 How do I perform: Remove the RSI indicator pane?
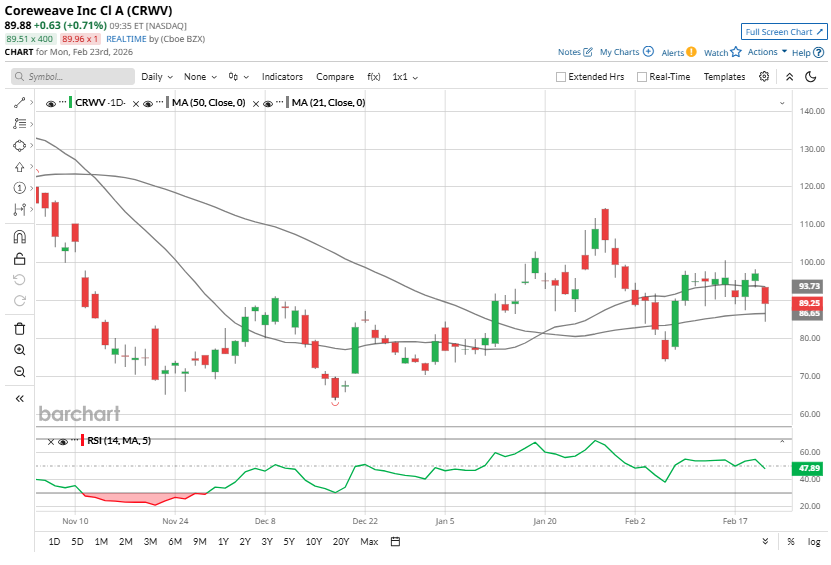click(x=51, y=442)
